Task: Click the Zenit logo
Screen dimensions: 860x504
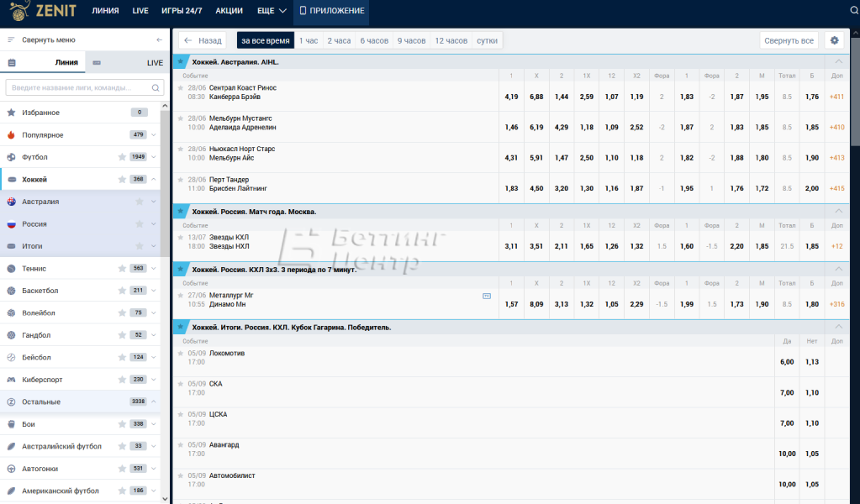Action: click(x=43, y=10)
